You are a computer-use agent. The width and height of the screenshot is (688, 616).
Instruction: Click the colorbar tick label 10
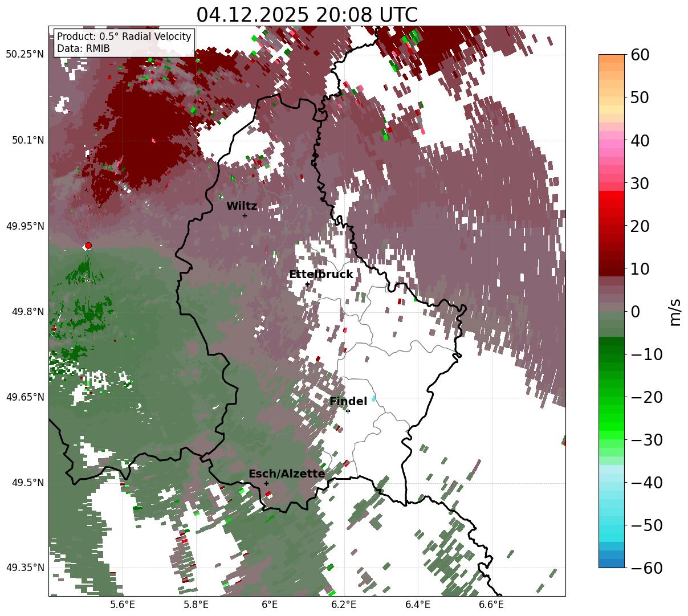[x=640, y=268]
